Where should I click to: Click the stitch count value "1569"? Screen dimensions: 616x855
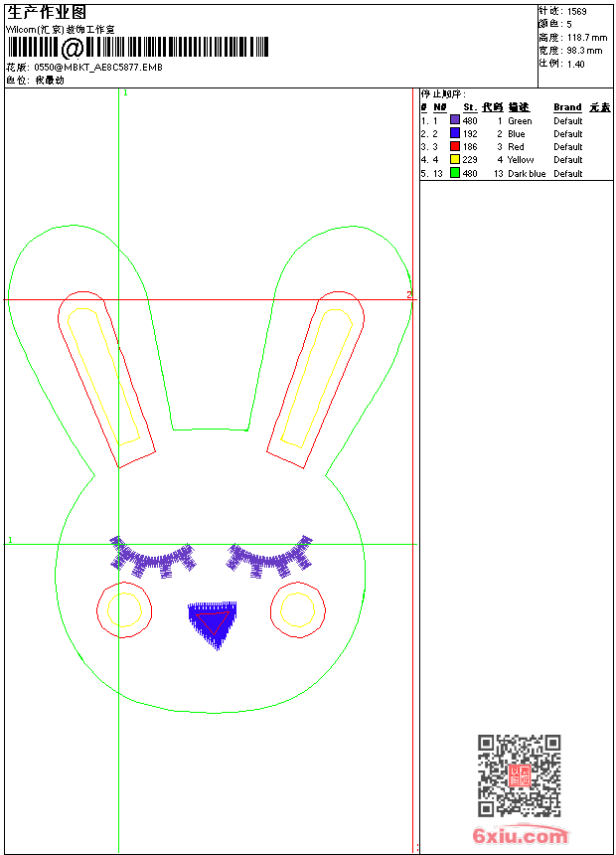pos(576,11)
